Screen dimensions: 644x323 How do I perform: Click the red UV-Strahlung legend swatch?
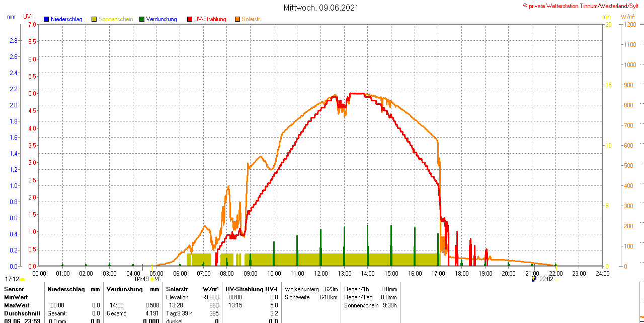pyautogui.click(x=190, y=19)
